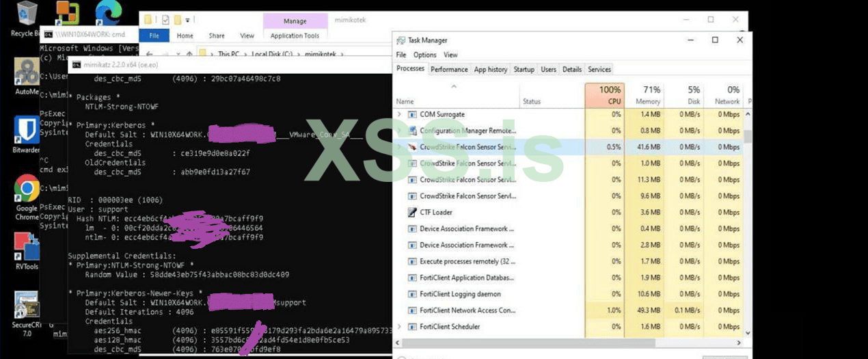
Task: Open the Task Manager Options menu
Action: pos(424,55)
